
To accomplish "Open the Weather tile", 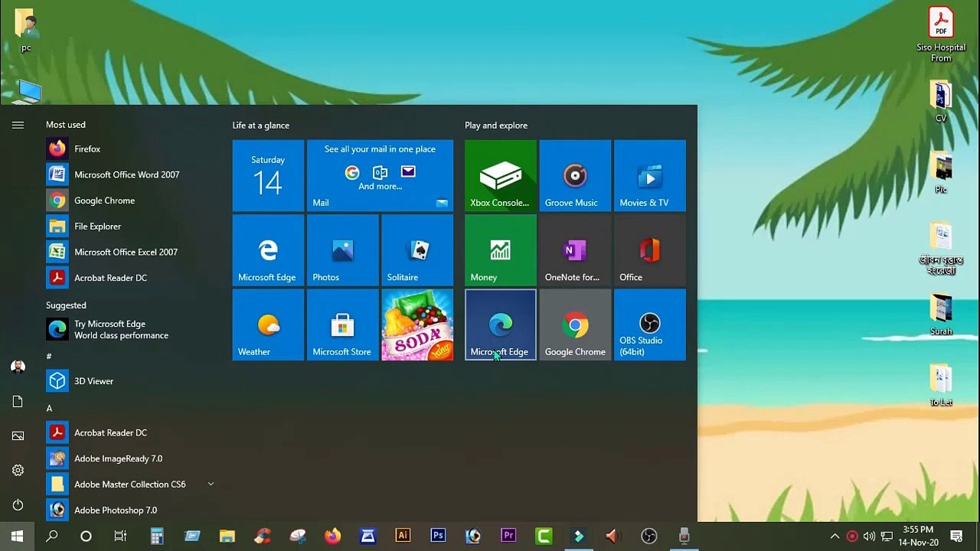I will pyautogui.click(x=268, y=324).
